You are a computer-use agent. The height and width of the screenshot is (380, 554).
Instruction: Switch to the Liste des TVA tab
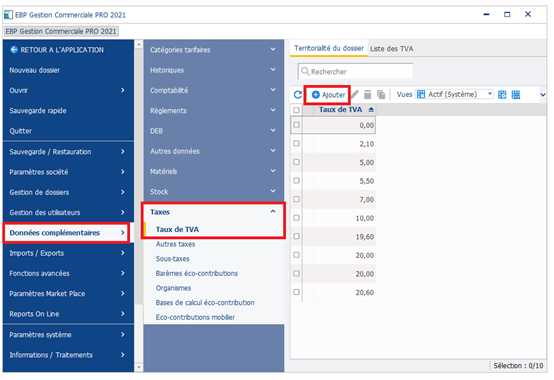point(391,49)
